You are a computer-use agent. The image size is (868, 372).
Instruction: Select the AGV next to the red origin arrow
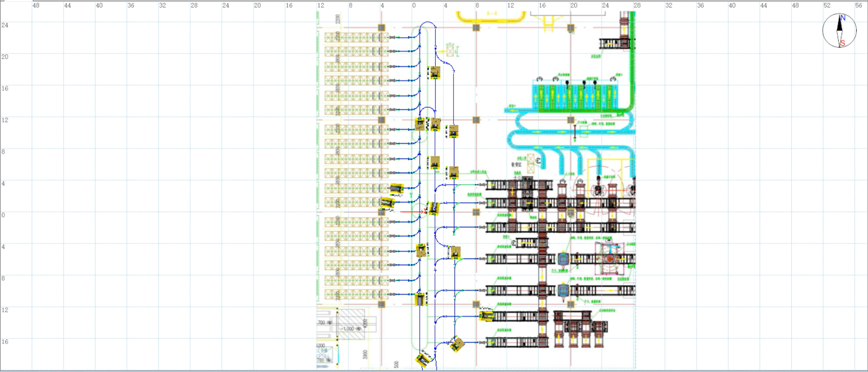click(434, 209)
